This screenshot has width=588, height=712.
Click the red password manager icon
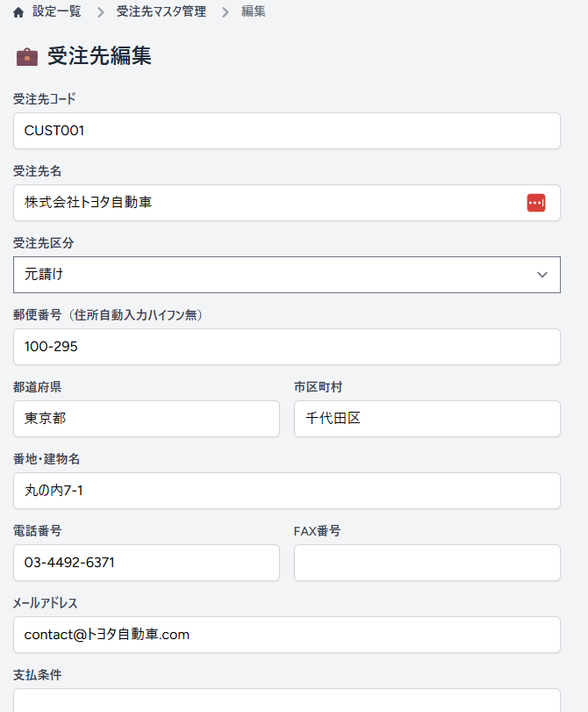[x=535, y=203]
